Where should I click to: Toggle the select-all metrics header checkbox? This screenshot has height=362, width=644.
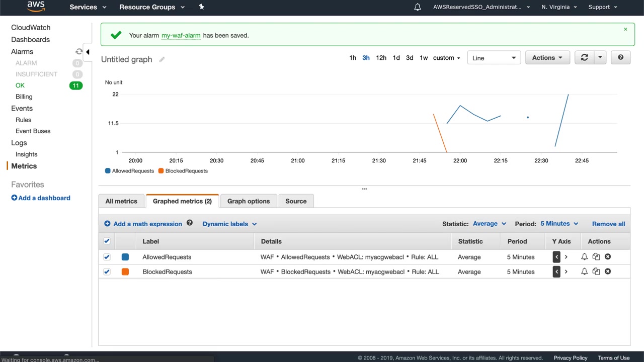(x=107, y=241)
